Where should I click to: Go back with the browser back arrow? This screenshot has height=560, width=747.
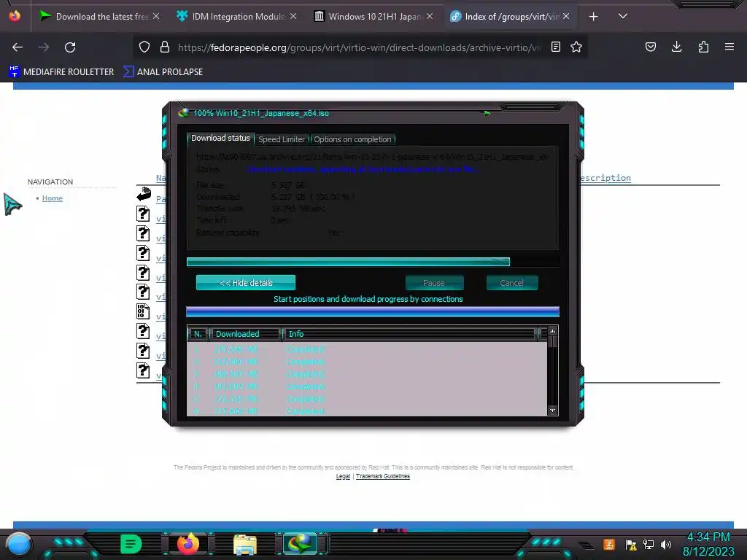pyautogui.click(x=18, y=47)
